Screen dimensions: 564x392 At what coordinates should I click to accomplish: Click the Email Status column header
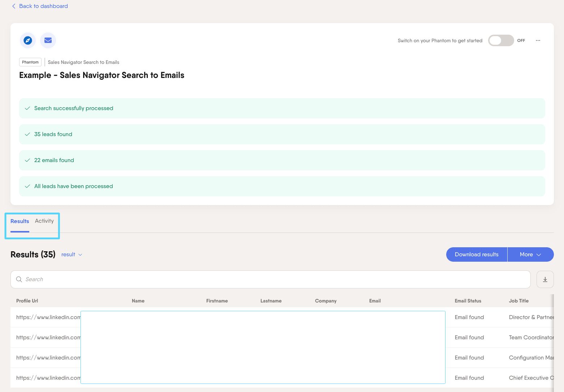[x=468, y=301]
